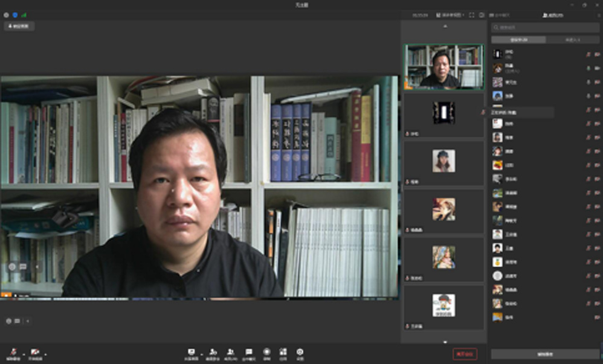Screen dimensions: 603x364
Task: Click the share screen icon in bottom toolbar
Action: coord(192,352)
